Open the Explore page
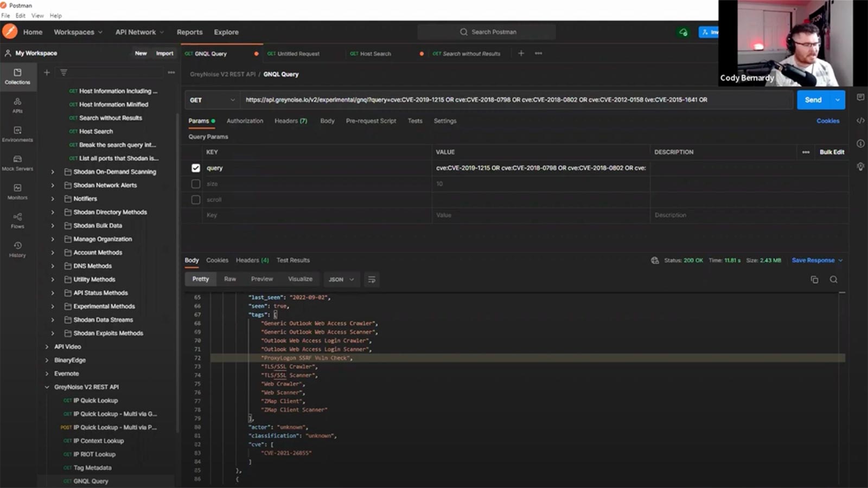Viewport: 868px width, 488px height. tap(226, 32)
